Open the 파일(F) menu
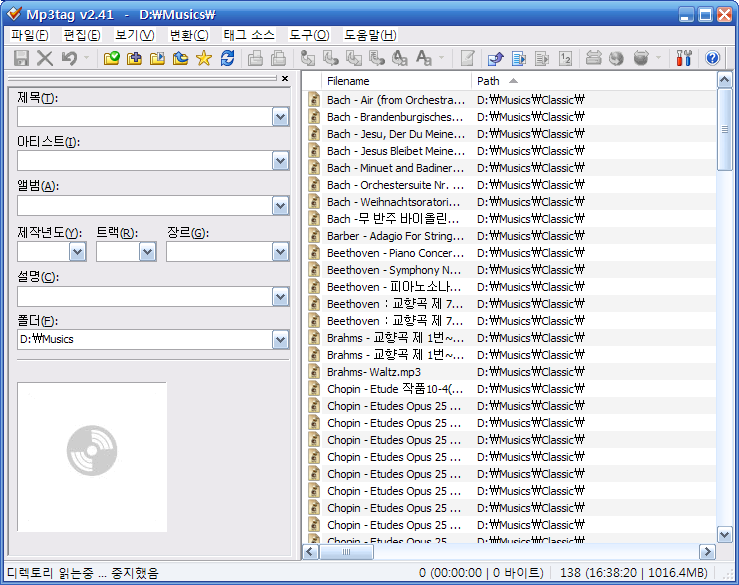The width and height of the screenshot is (739, 585). tap(30, 35)
